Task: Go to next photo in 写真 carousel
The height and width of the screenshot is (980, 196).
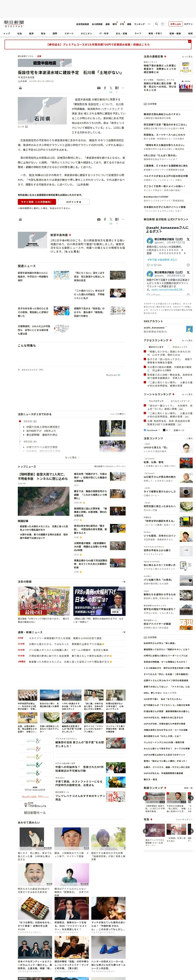Action: coord(191,831)
